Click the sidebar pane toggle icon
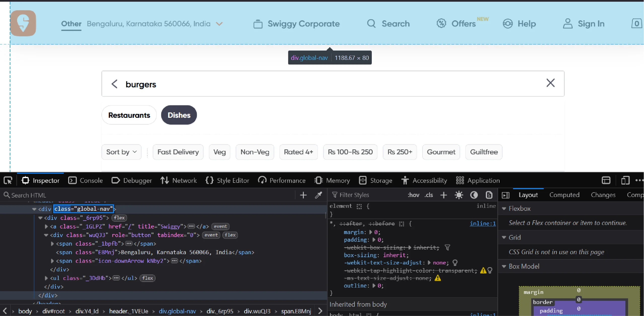Viewport: 644px width, 316px height. pyautogui.click(x=506, y=195)
